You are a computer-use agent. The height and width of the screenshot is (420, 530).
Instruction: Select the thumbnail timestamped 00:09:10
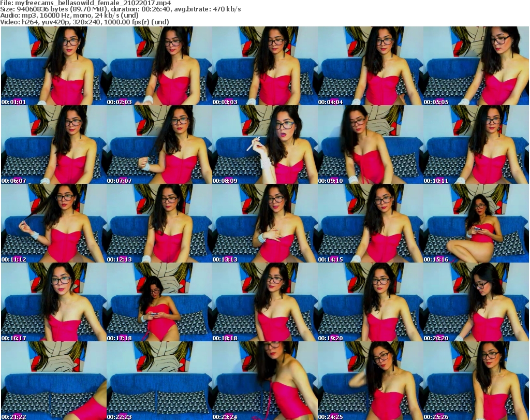point(371,144)
